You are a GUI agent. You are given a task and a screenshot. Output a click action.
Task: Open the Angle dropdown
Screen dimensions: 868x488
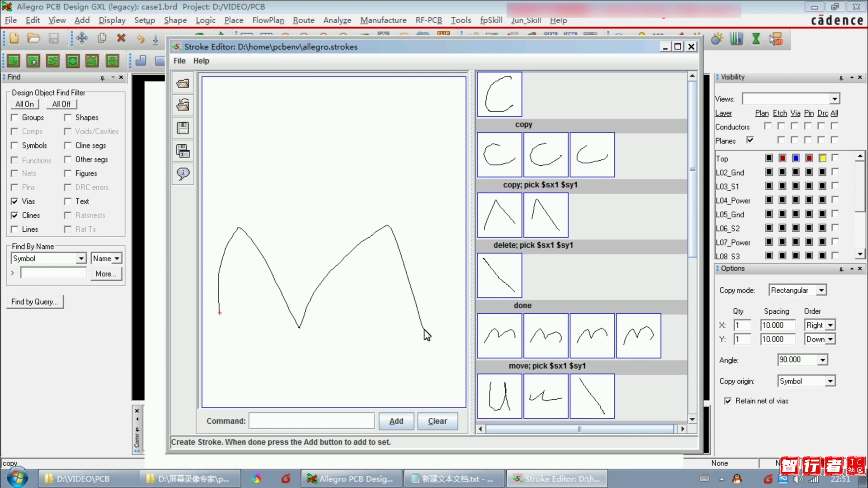[x=822, y=360]
